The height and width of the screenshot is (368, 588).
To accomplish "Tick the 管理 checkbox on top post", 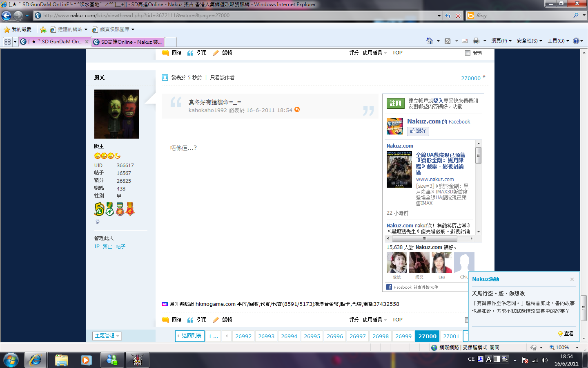I will pyautogui.click(x=468, y=53).
